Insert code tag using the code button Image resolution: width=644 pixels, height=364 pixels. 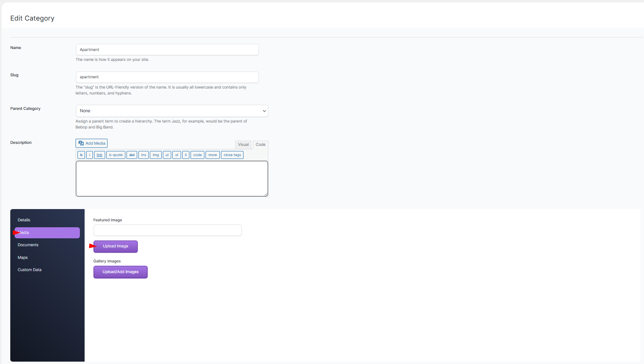pyautogui.click(x=197, y=155)
